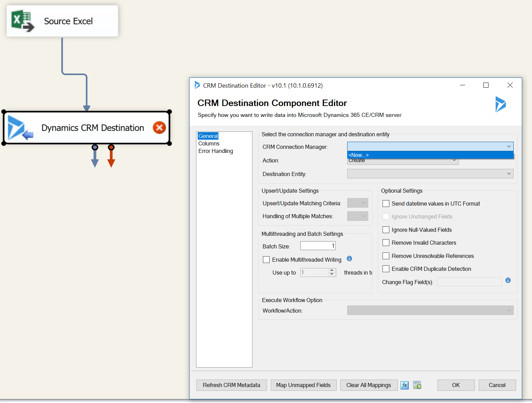Show info for Enable Multithreaded Writing
Screen dimensions: 532x403
[349, 259]
